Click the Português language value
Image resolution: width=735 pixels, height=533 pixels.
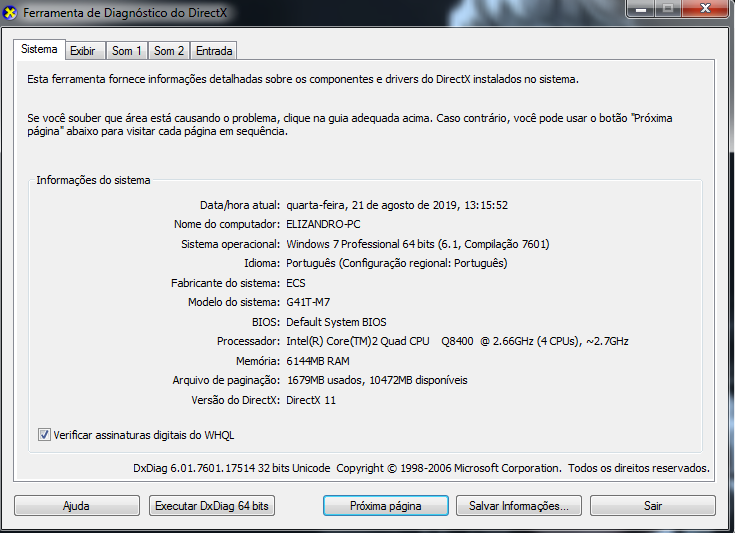coord(397,263)
